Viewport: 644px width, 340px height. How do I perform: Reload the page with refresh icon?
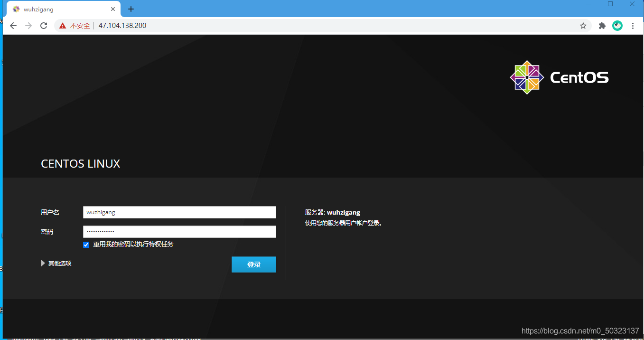(x=44, y=26)
